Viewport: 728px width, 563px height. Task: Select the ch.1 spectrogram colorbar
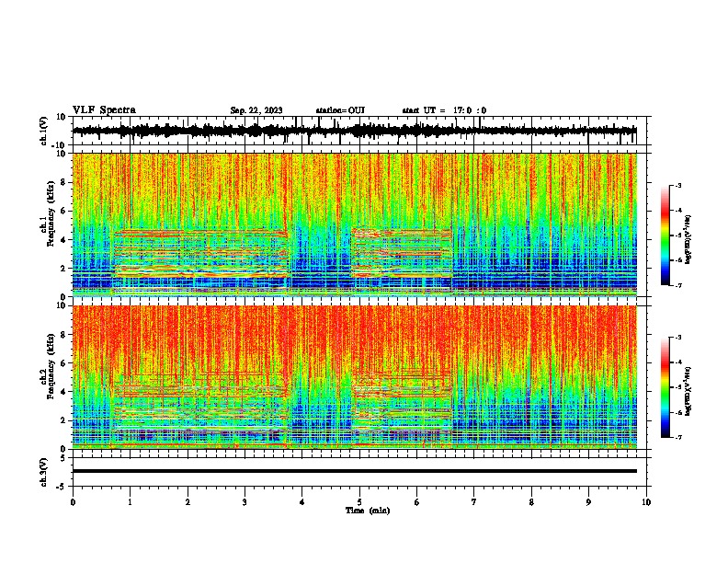tap(665, 236)
